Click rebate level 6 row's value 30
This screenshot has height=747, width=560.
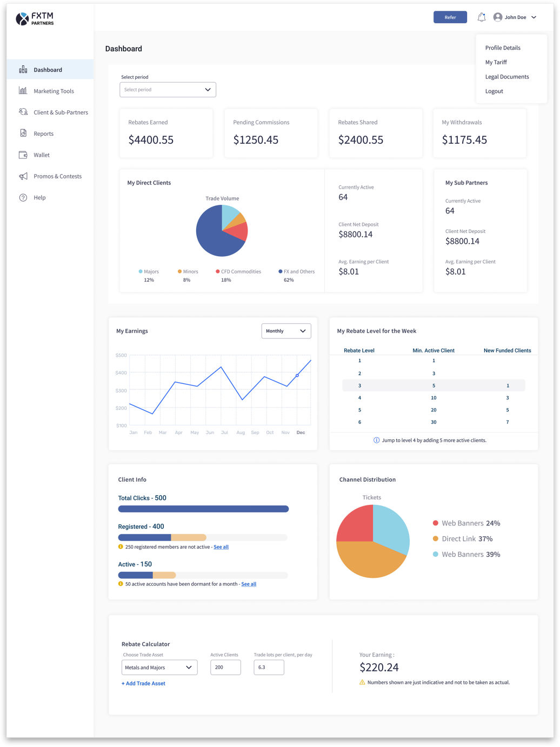(434, 422)
